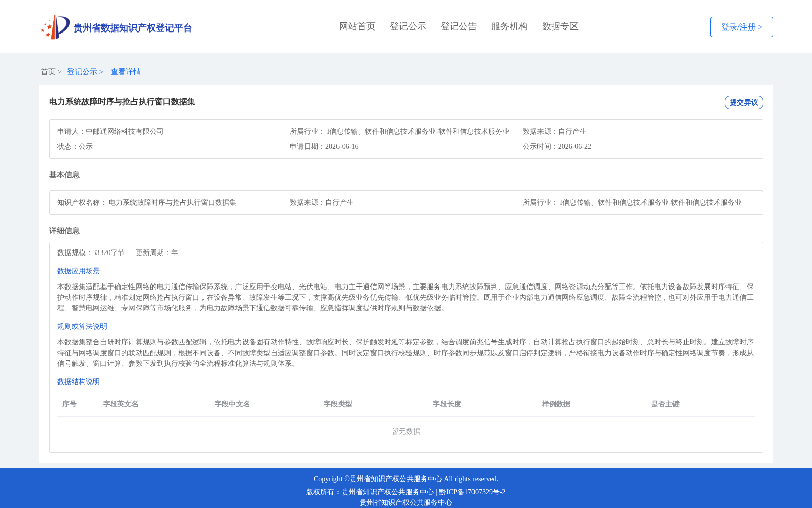Click the 状态：公示 text
This screenshot has width=812, height=508.
pyautogui.click(x=75, y=146)
